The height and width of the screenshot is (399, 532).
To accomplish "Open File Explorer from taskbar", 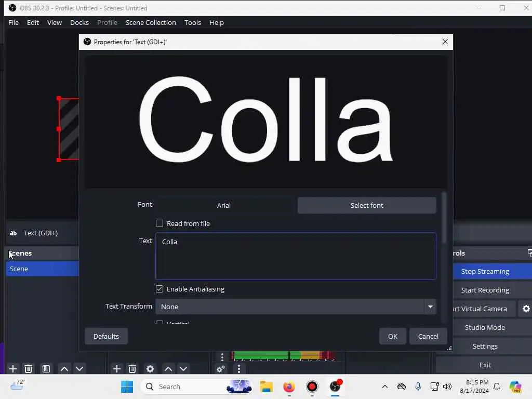I will coord(267,387).
